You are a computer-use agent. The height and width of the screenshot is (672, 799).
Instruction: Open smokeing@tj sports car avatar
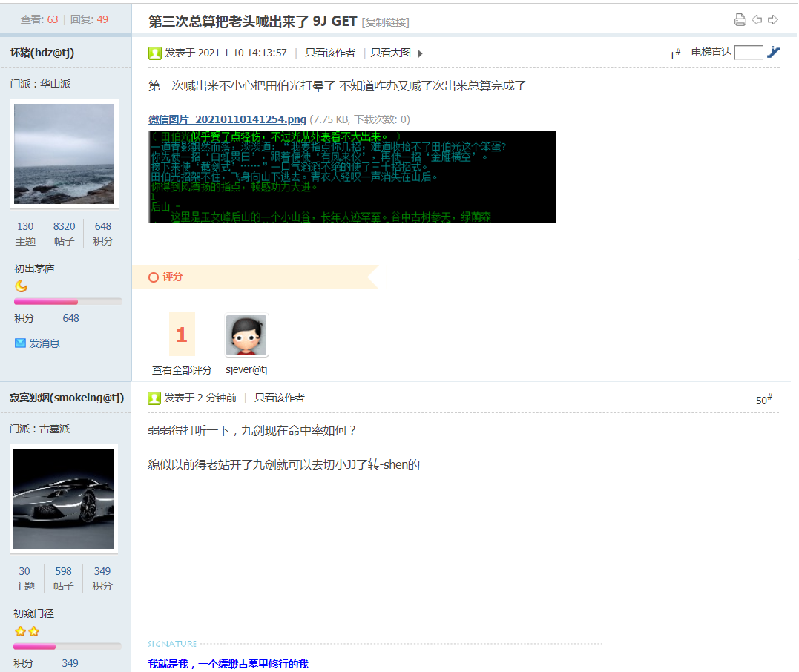click(64, 498)
